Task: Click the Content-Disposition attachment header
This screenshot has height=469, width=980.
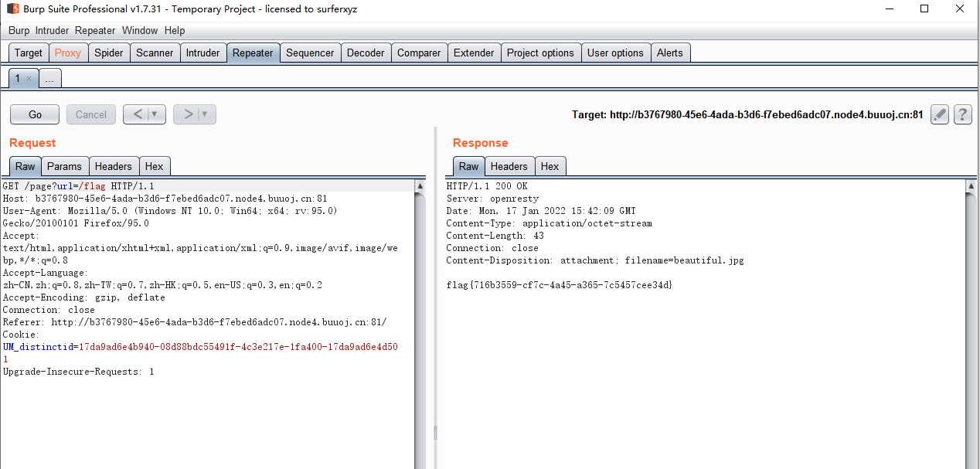Action: [595, 260]
